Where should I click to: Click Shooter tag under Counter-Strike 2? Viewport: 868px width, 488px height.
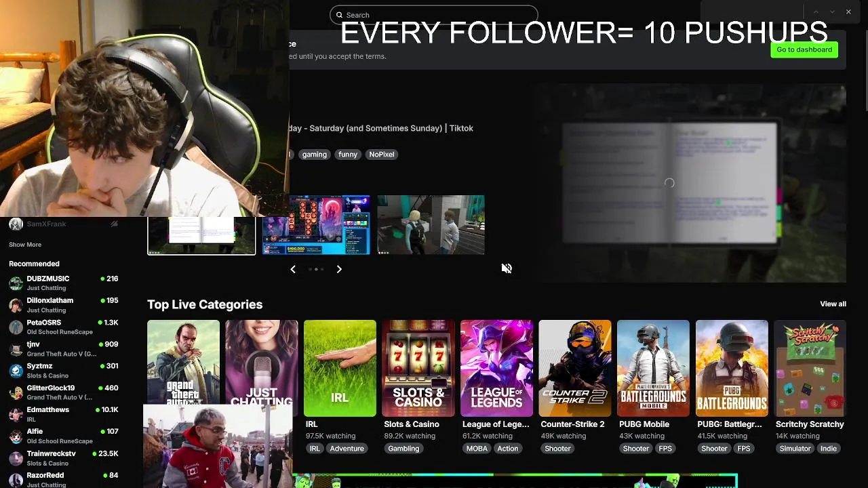pyautogui.click(x=558, y=449)
